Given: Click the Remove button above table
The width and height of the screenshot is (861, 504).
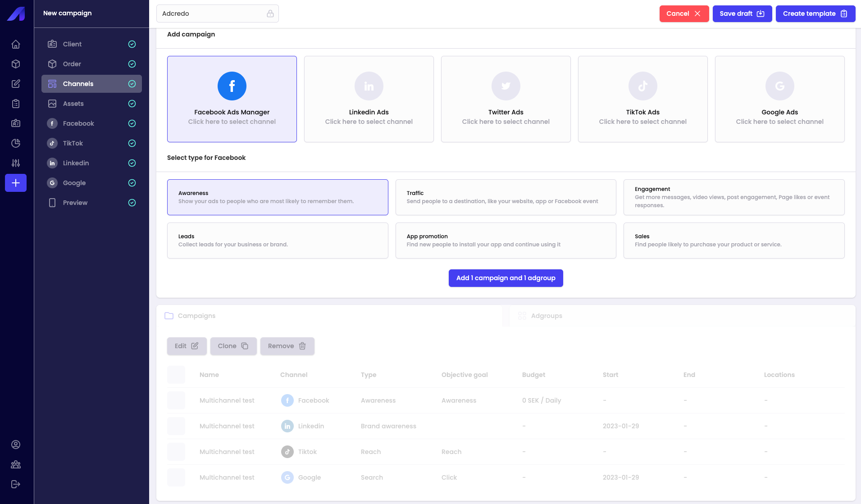Looking at the screenshot, I should coord(287,346).
